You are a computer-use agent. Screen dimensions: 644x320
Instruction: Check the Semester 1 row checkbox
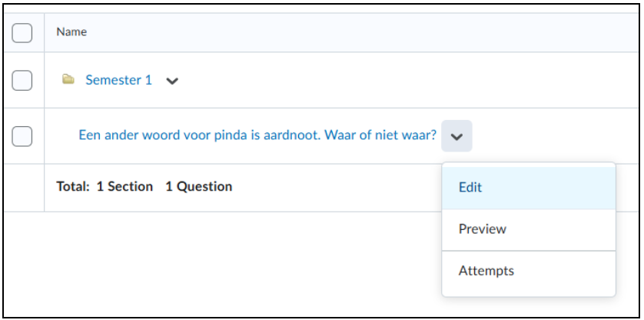[x=22, y=80]
